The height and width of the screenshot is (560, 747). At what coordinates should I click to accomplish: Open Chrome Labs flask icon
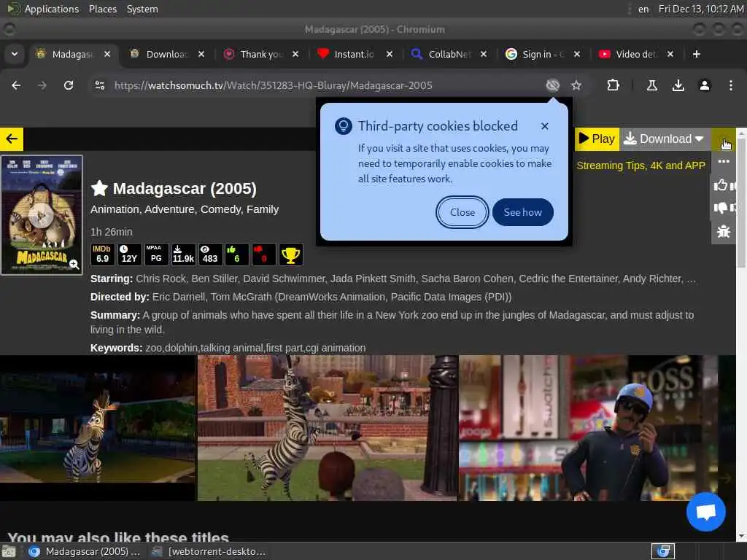point(652,85)
